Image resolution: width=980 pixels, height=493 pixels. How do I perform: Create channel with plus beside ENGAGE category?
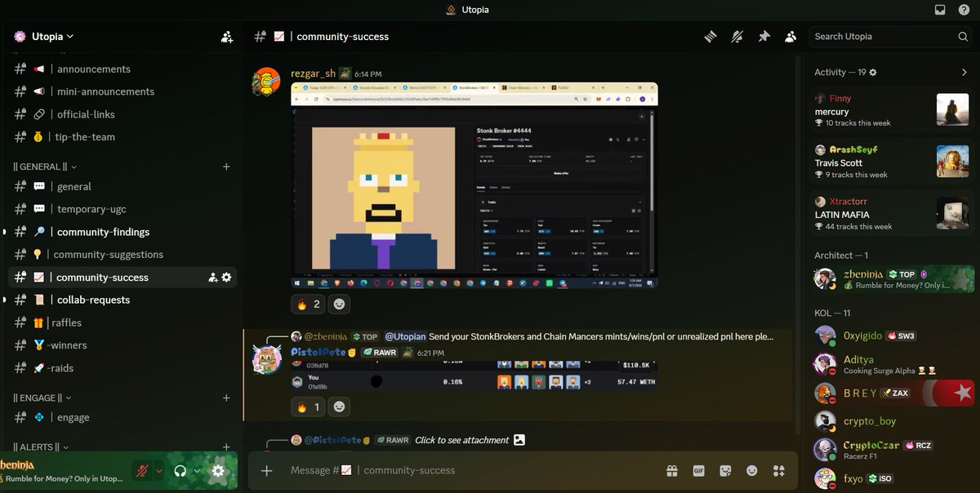coord(226,398)
